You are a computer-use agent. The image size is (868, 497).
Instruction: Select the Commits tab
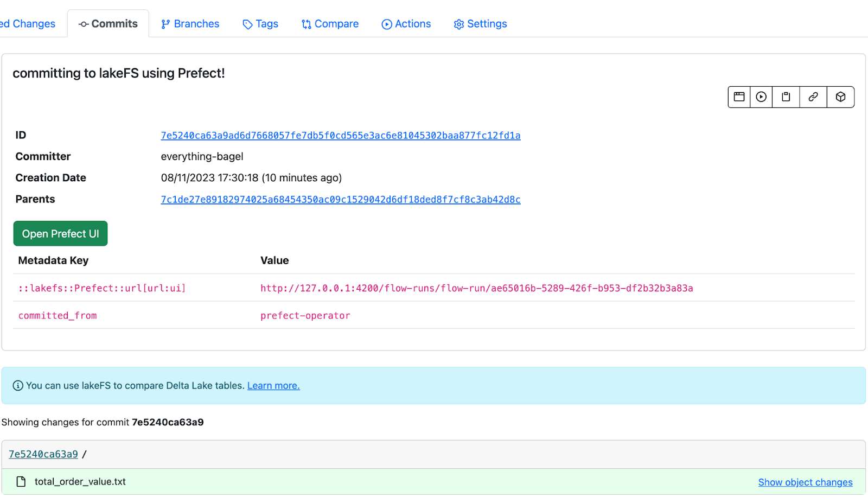(x=108, y=24)
